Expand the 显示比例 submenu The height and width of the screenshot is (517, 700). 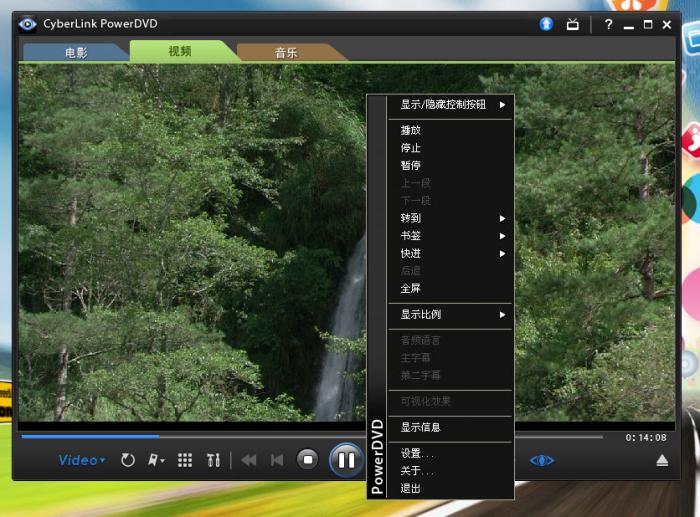point(451,314)
